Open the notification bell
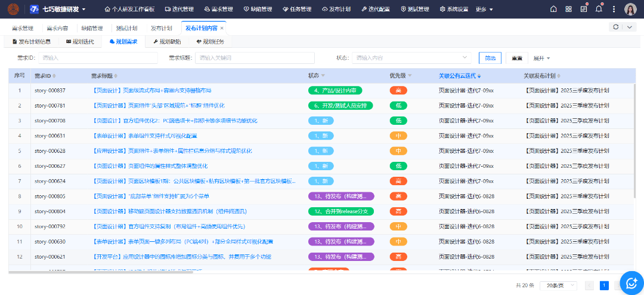 pyautogui.click(x=599, y=10)
